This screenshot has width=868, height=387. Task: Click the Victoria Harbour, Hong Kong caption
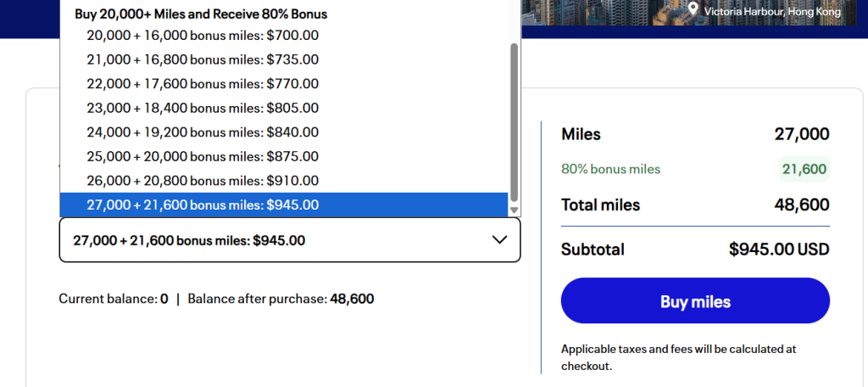point(772,12)
